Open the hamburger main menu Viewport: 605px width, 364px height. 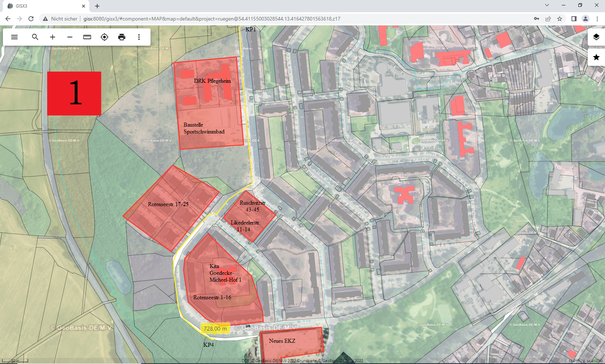pyautogui.click(x=14, y=37)
